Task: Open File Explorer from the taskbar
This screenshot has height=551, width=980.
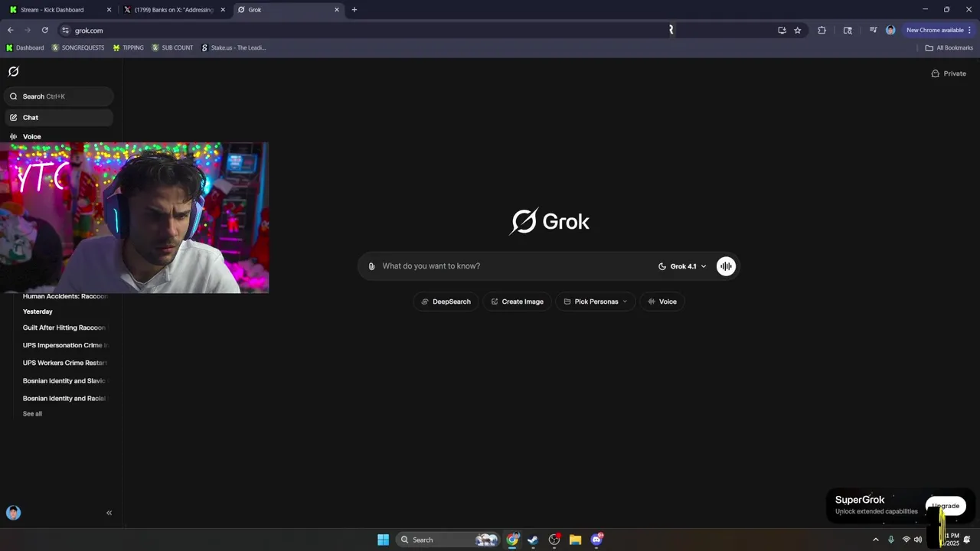Action: [x=575, y=540]
